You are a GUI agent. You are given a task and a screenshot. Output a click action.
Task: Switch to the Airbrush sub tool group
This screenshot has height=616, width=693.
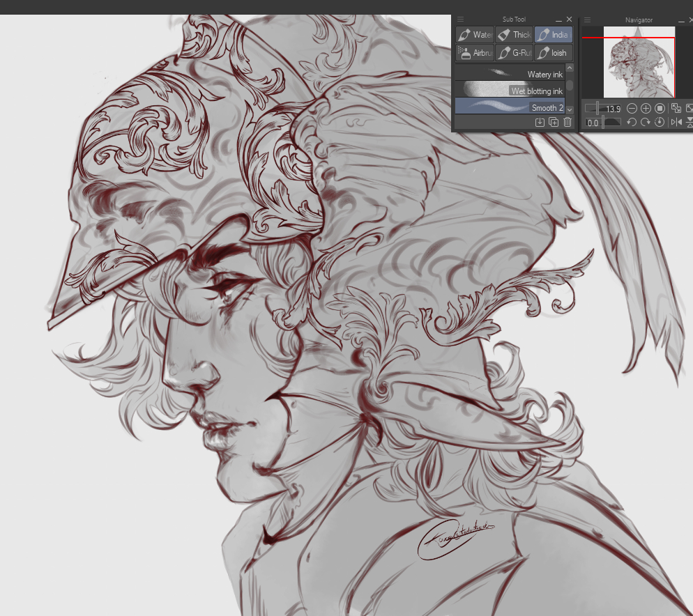point(475,53)
